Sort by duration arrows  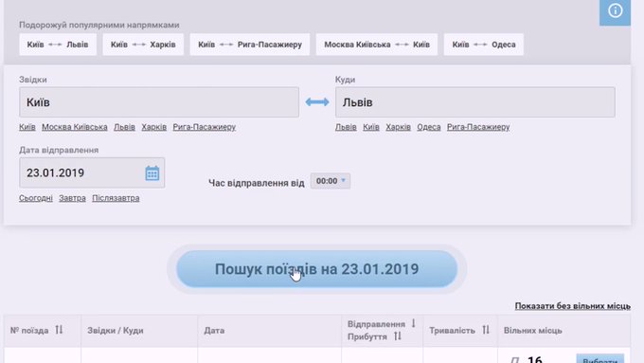coord(486,330)
